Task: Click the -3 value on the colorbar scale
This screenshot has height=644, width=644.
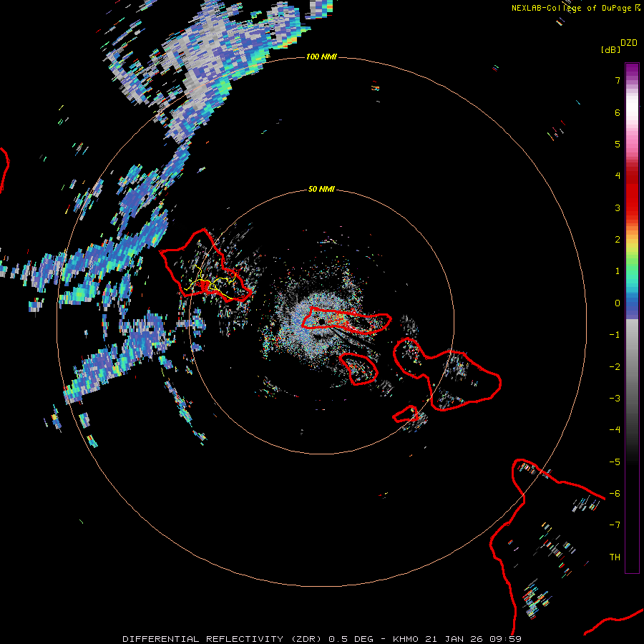Action: pyautogui.click(x=615, y=399)
